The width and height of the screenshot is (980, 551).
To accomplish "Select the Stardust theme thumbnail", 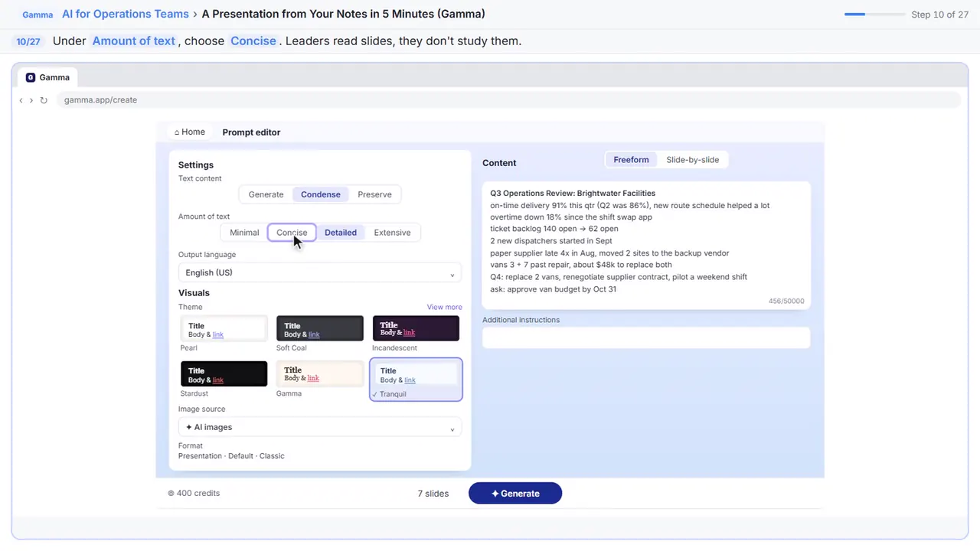I will tap(224, 374).
